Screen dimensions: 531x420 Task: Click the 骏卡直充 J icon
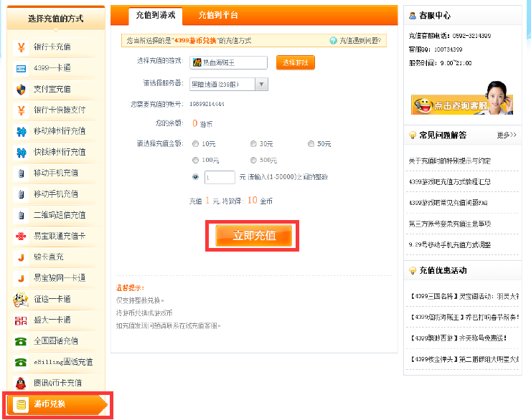pyautogui.click(x=21, y=257)
